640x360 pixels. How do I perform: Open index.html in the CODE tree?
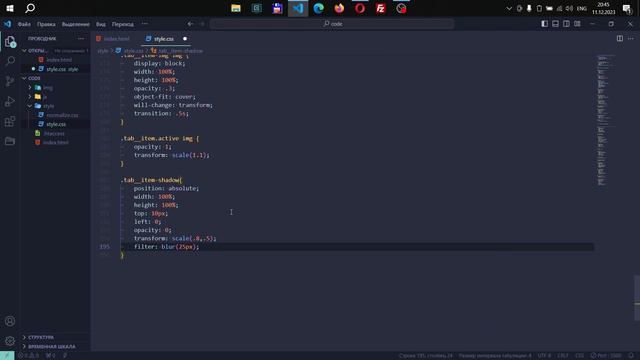(x=56, y=142)
